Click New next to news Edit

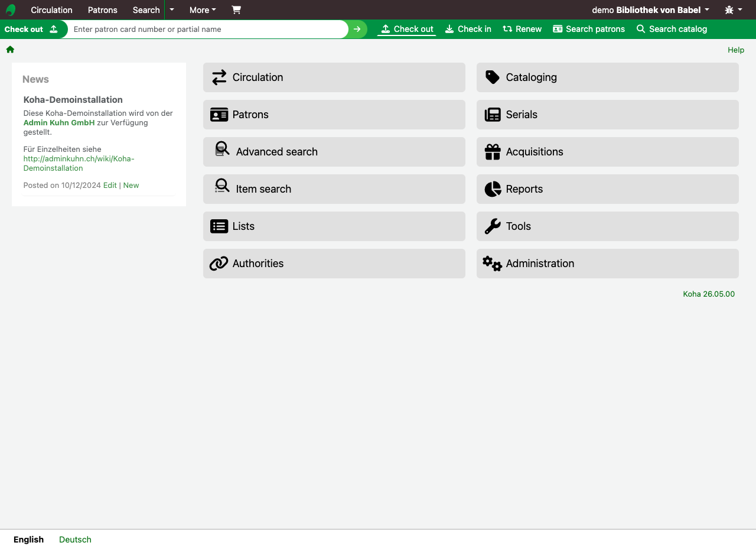tap(131, 186)
